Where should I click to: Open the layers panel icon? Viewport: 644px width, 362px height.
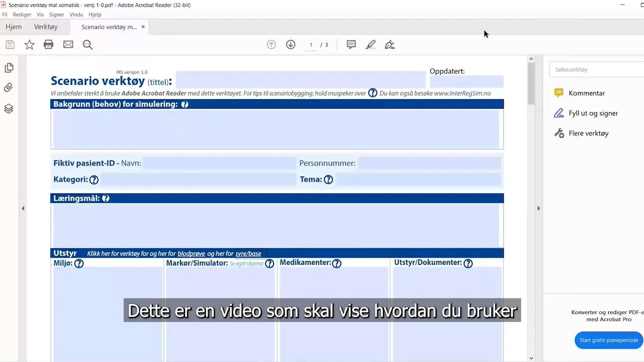9,109
